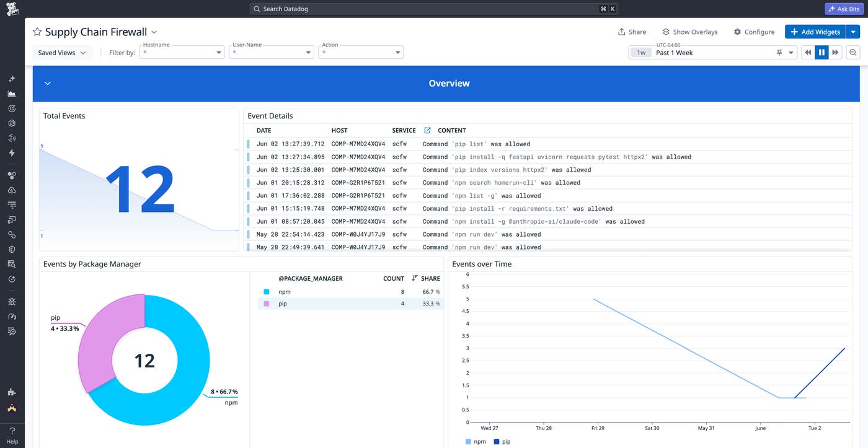Sort by the DATE column header
This screenshot has width=868, height=448.
coord(263,130)
